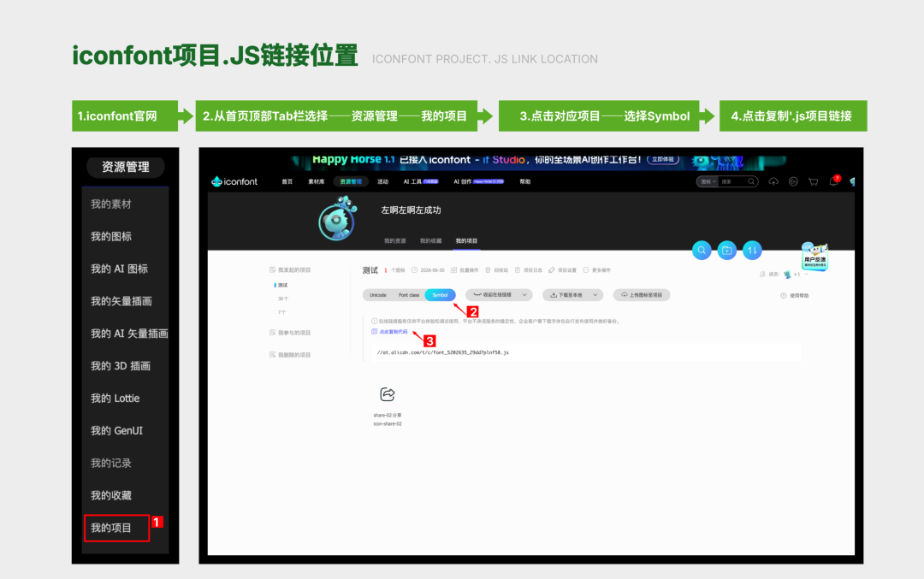924x579 pixels.
Task: Click the //at.alicdn.com .js link text
Action: [442, 352]
